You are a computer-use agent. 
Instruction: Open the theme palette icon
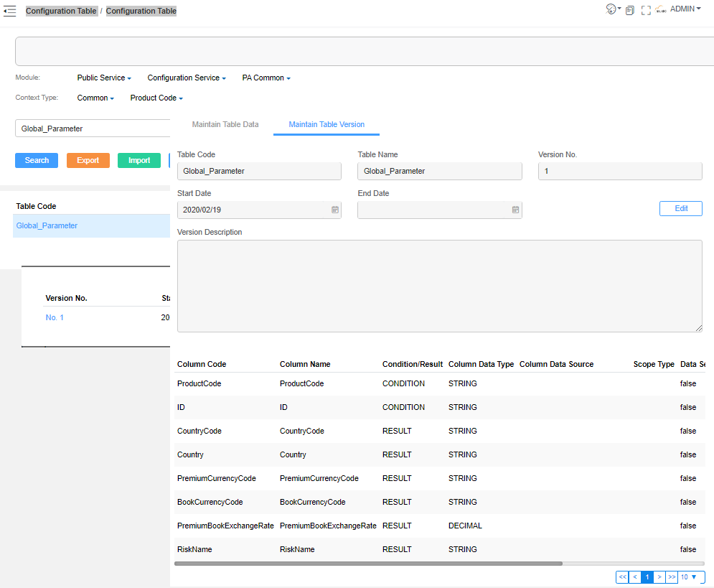(611, 9)
